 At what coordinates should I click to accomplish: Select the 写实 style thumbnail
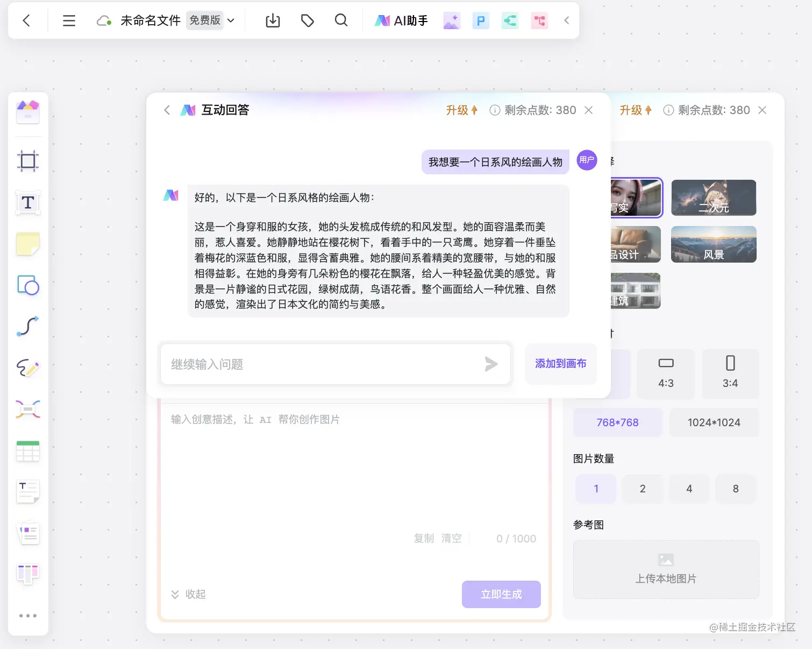636,198
